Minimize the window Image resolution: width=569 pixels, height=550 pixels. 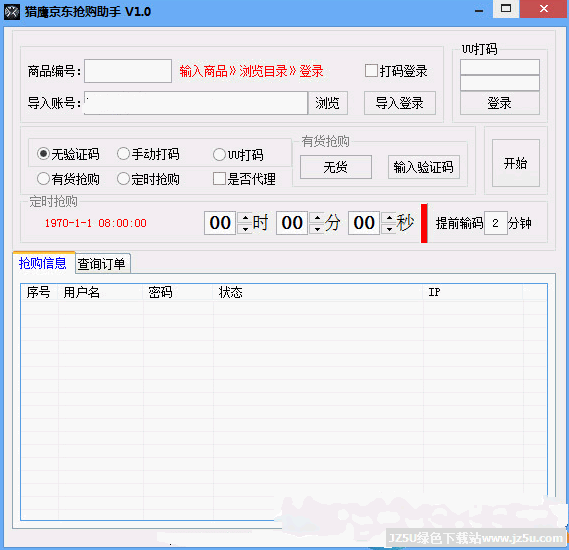pos(479,10)
